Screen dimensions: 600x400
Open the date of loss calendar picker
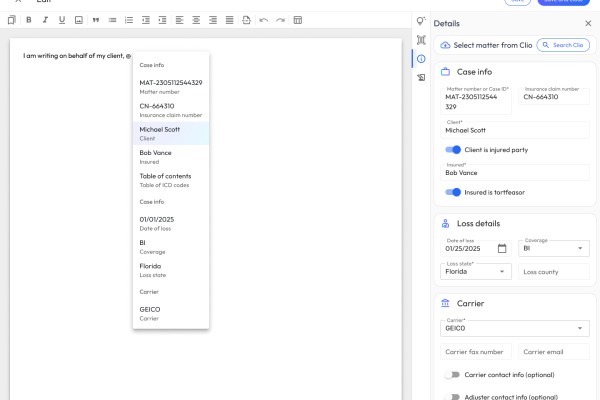point(502,248)
